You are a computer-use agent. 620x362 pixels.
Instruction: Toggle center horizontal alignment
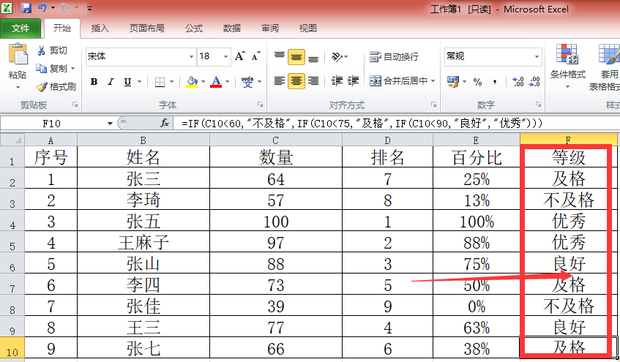(296, 81)
